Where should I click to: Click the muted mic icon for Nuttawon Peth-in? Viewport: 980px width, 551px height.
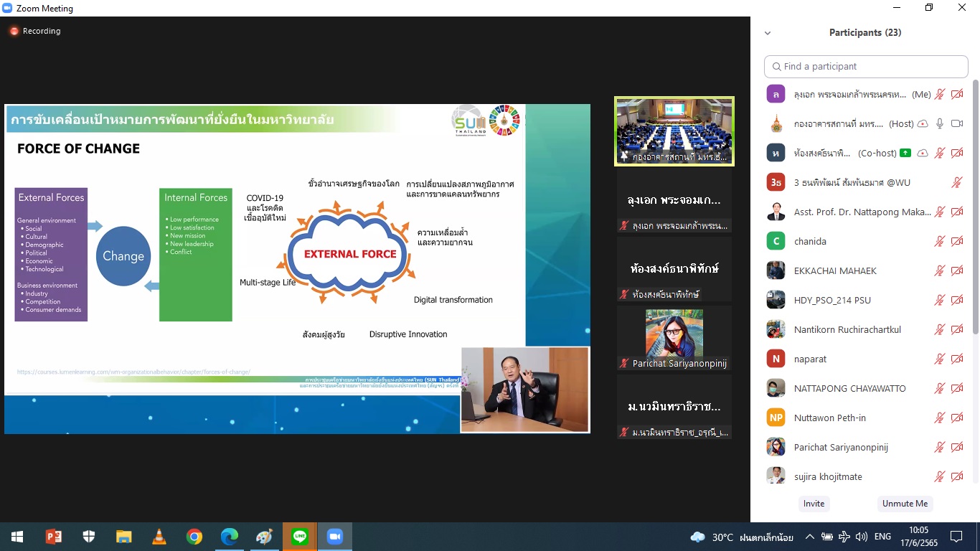pyautogui.click(x=939, y=418)
